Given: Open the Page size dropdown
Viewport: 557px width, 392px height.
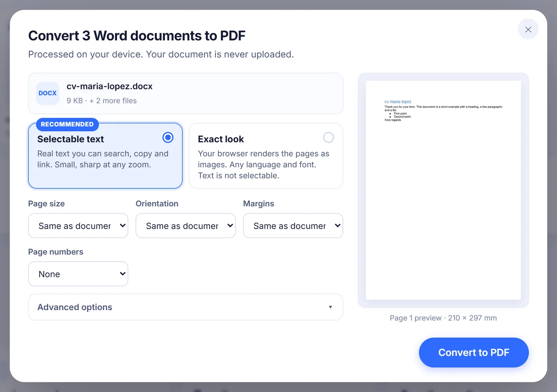Looking at the screenshot, I should pos(78,226).
